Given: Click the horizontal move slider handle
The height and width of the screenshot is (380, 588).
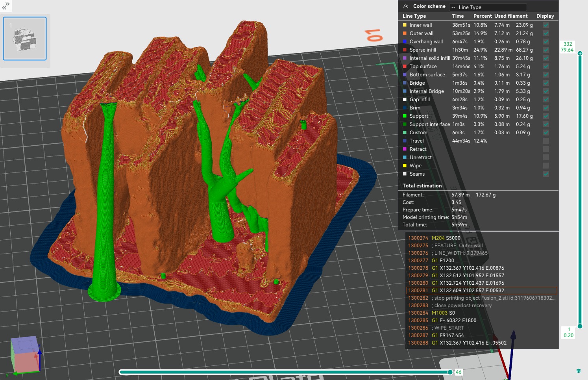Looking at the screenshot, I should point(450,372).
